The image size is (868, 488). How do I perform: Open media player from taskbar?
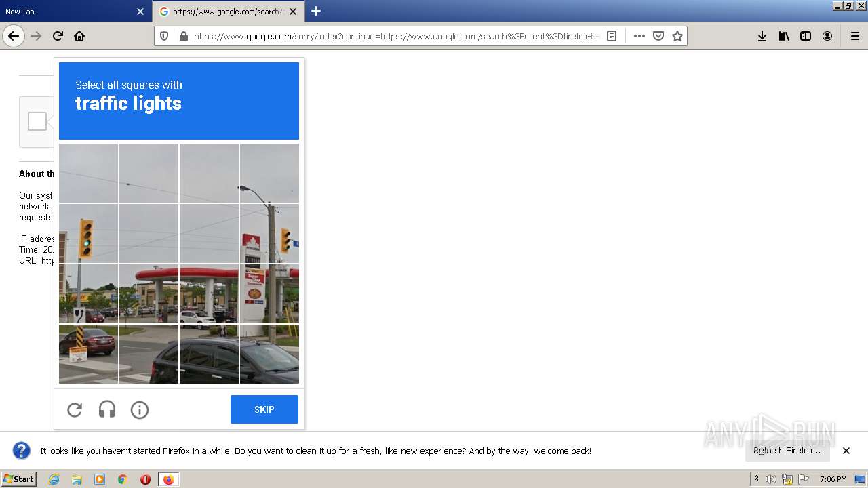[100, 479]
